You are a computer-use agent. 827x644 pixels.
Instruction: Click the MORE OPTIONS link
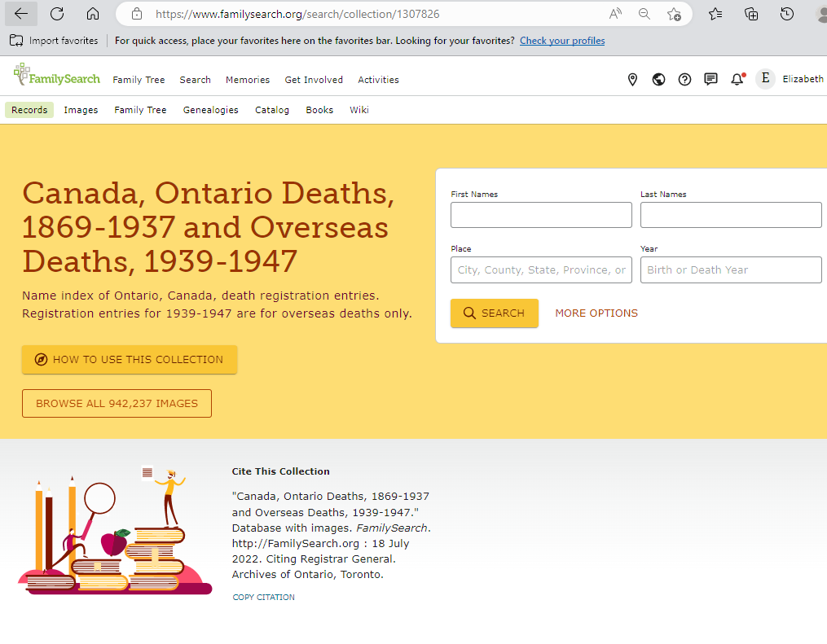(596, 313)
